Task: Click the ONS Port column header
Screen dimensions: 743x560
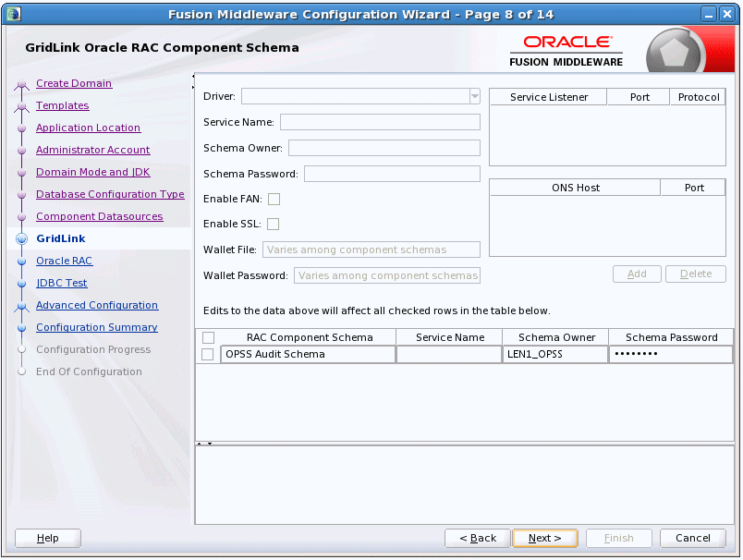Action: point(694,188)
